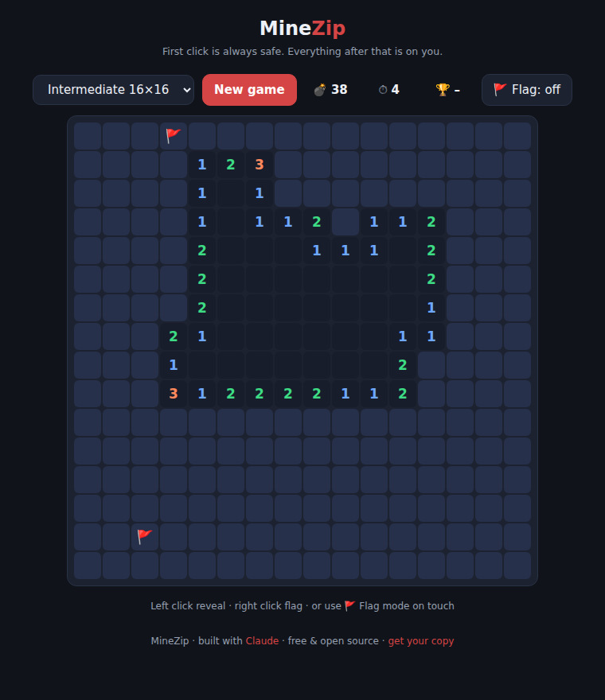This screenshot has width=605, height=700.
Task: Click the remaining mines value 38
Action: point(339,90)
